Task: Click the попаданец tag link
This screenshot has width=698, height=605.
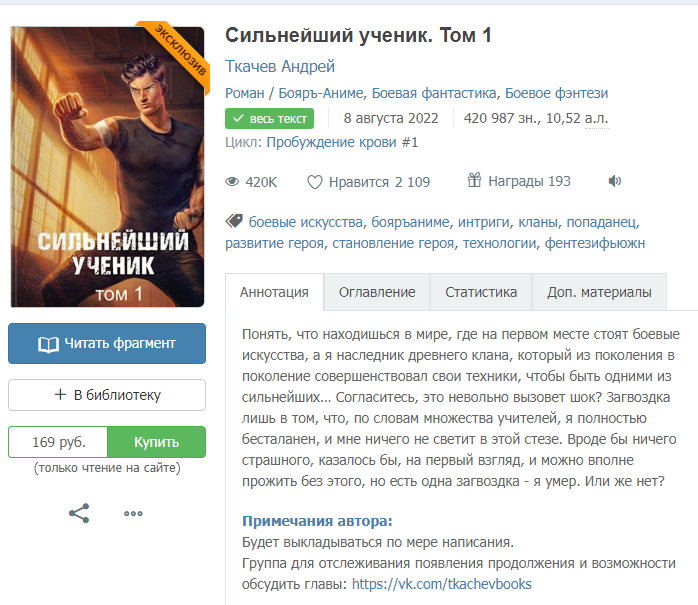Action: (601, 222)
